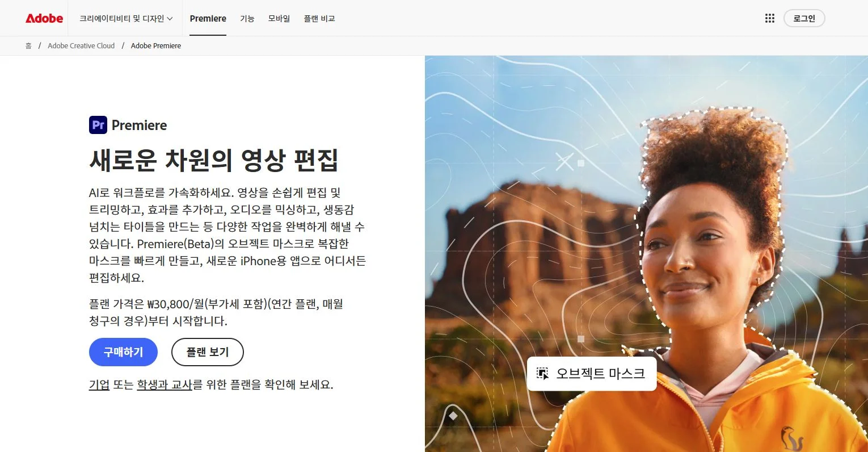
Task: Click the object mask icon in badge
Action: pyautogui.click(x=542, y=374)
